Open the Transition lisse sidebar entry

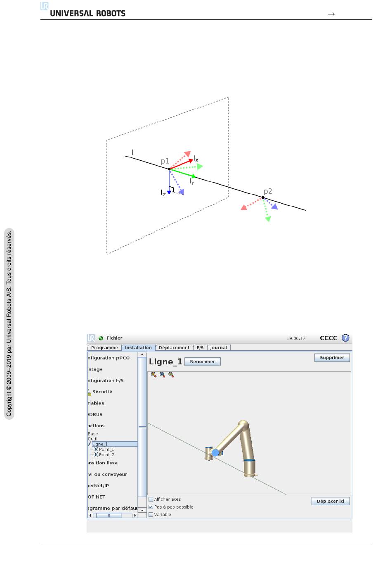[x=103, y=463]
